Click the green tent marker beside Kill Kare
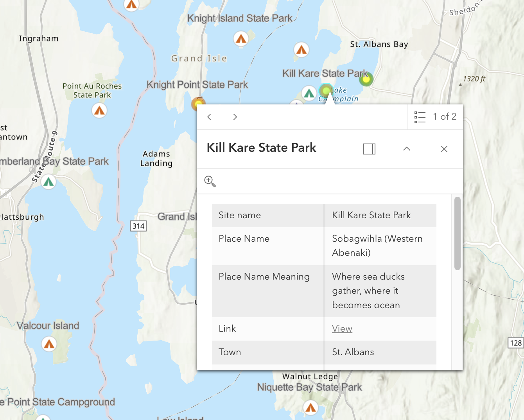This screenshot has width=524, height=420. click(x=309, y=93)
